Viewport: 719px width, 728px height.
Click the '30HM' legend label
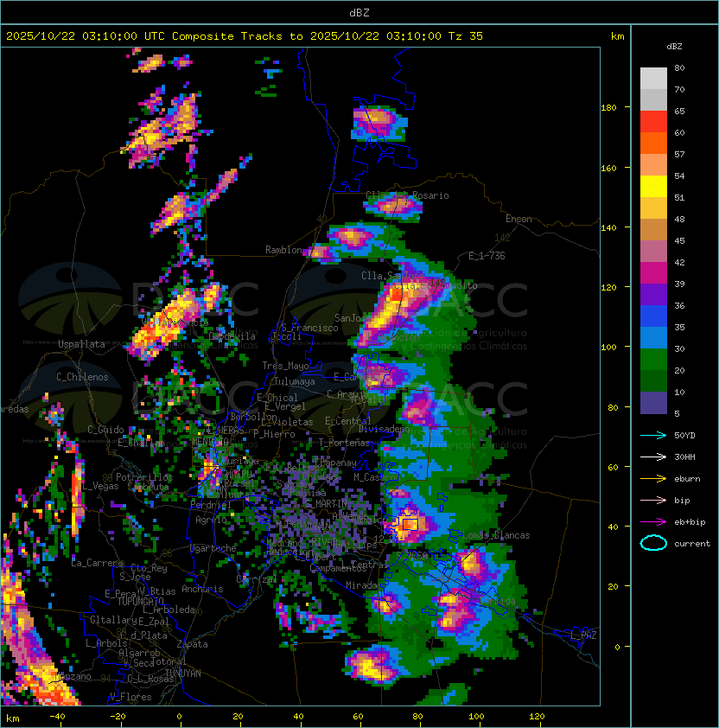click(684, 457)
